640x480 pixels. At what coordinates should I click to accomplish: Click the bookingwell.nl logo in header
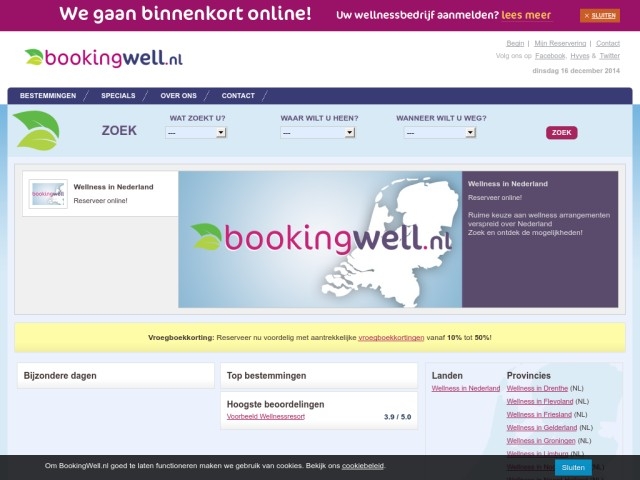pyautogui.click(x=104, y=58)
